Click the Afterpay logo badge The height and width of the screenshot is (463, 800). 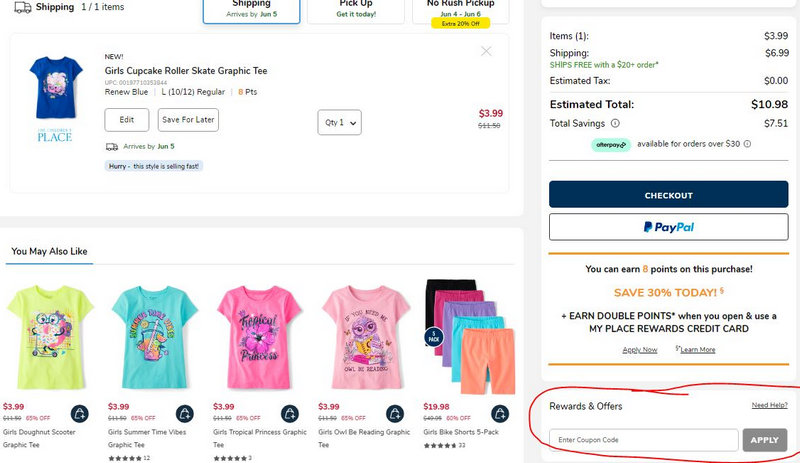pos(611,144)
